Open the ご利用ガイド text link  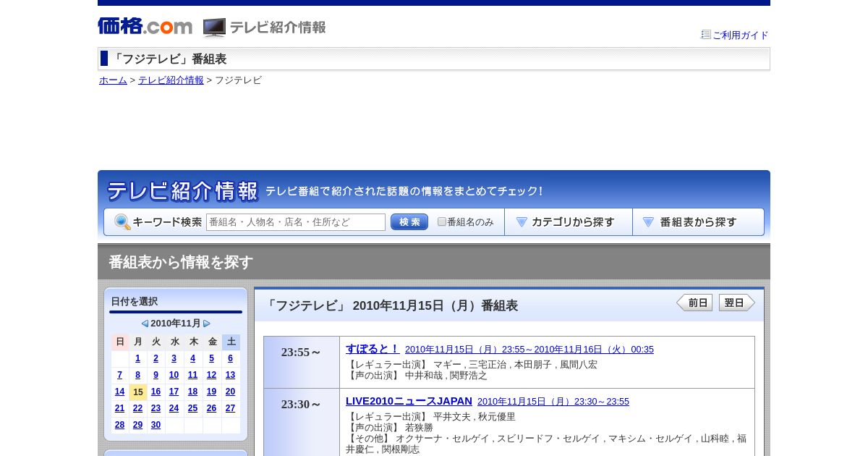(x=741, y=35)
